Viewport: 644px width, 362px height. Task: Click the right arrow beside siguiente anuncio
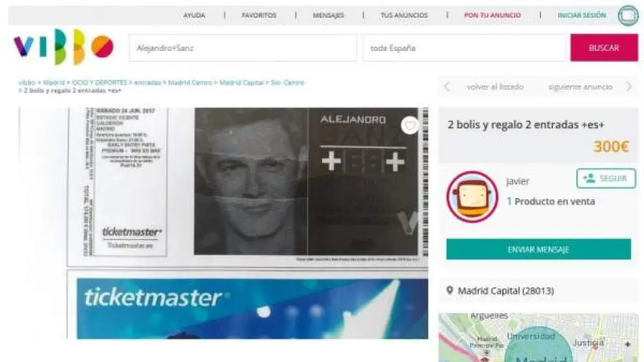click(628, 87)
